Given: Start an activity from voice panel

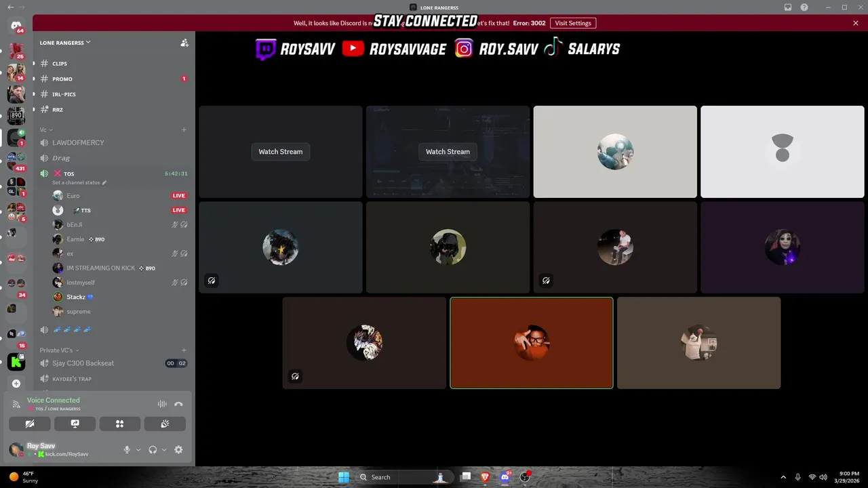Looking at the screenshot, I should pos(120,424).
